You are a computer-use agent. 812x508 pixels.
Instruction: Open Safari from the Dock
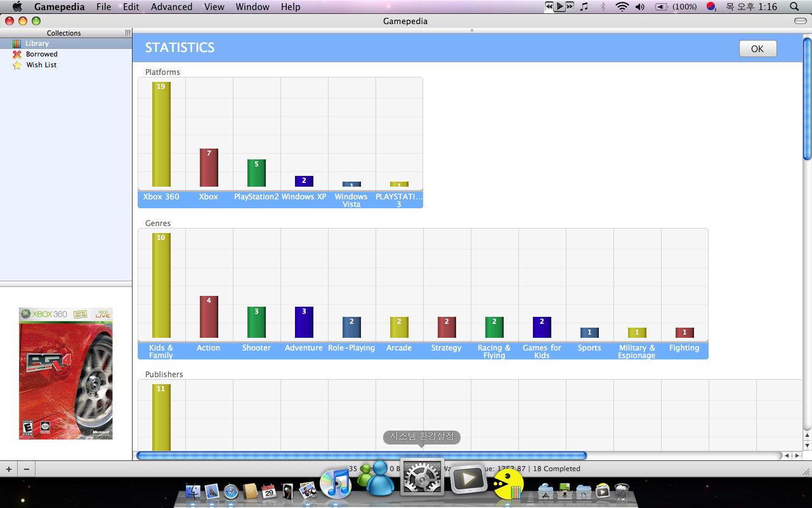coord(231,491)
